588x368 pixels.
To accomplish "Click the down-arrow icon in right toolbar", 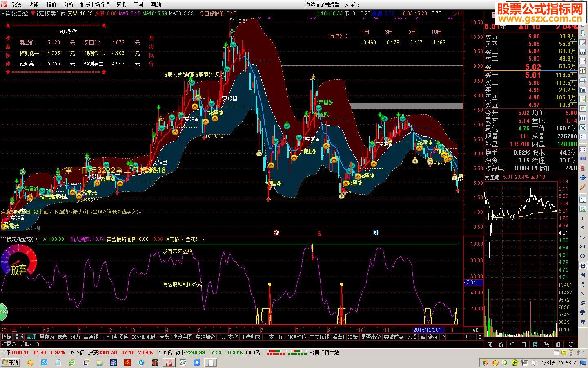I will coord(583,33).
